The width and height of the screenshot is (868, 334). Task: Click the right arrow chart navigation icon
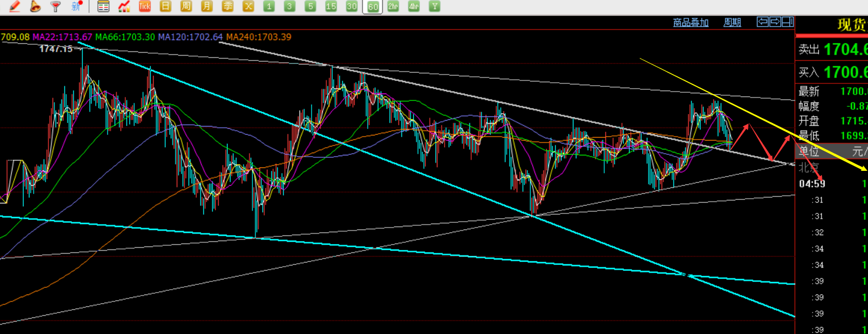coord(775,22)
